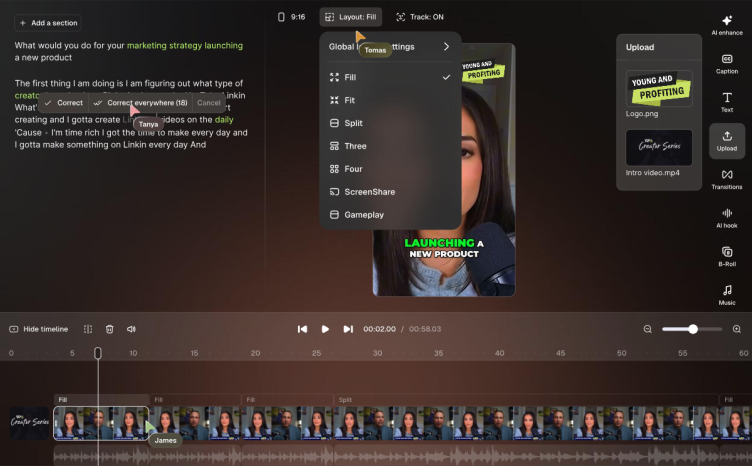The image size is (752, 466).
Task: Open the Transitions panel
Action: [x=727, y=179]
